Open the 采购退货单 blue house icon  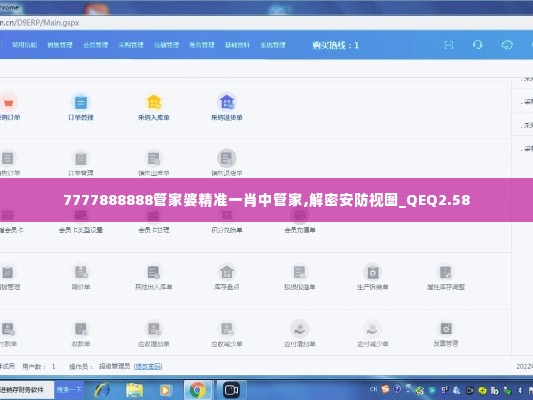point(227,102)
